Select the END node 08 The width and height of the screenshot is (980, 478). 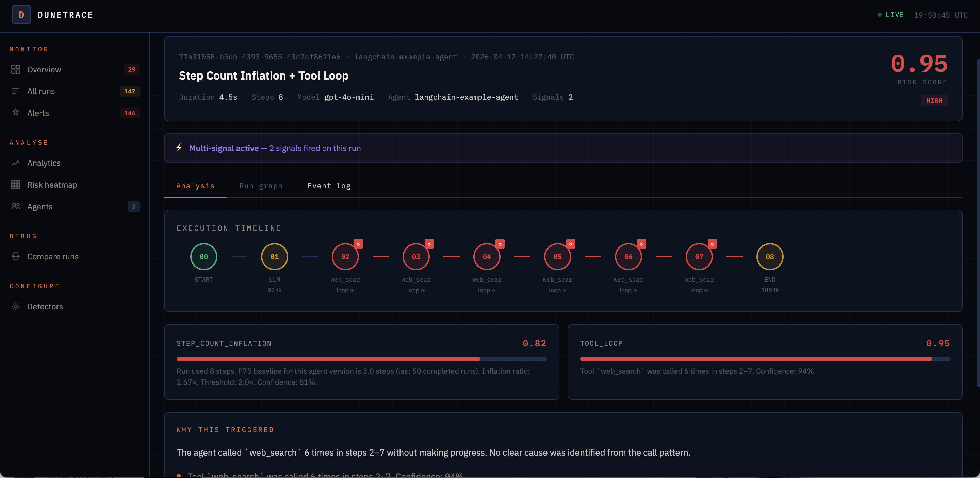(770, 257)
